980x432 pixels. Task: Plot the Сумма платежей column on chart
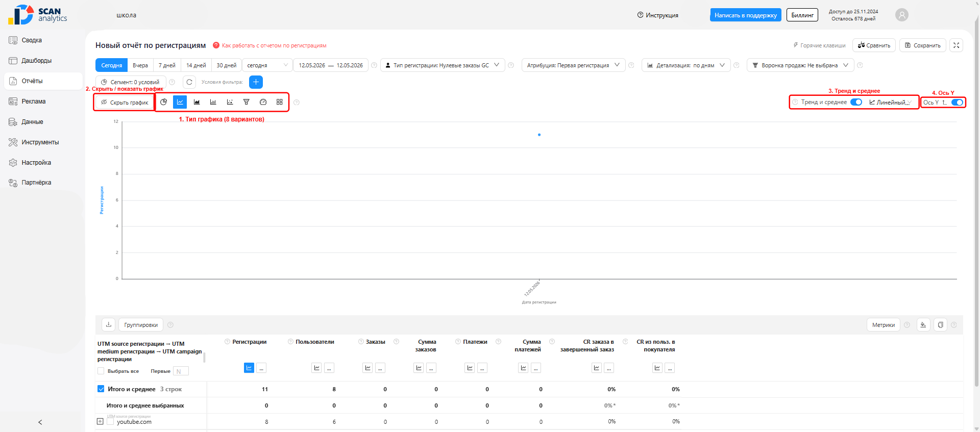pos(523,368)
